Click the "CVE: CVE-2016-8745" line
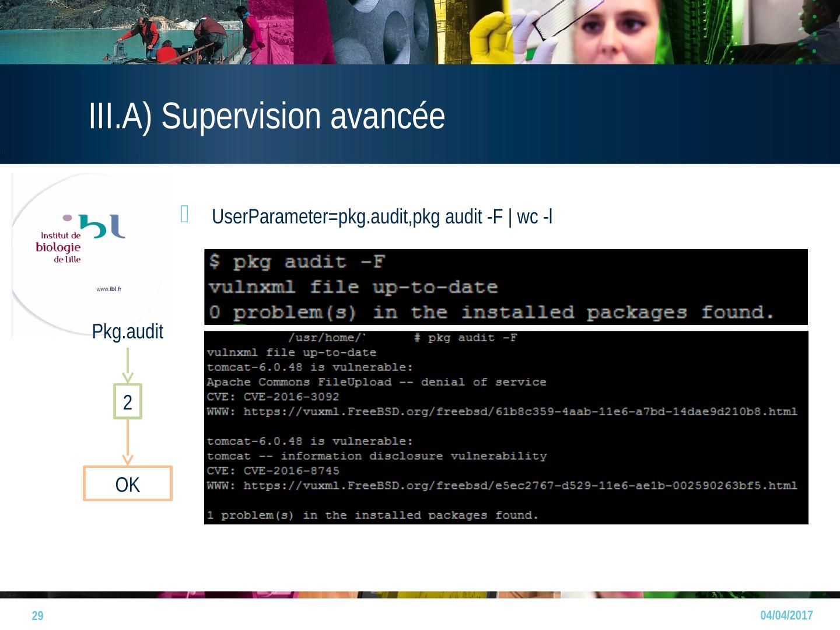The image size is (840, 630). pyautogui.click(x=273, y=471)
